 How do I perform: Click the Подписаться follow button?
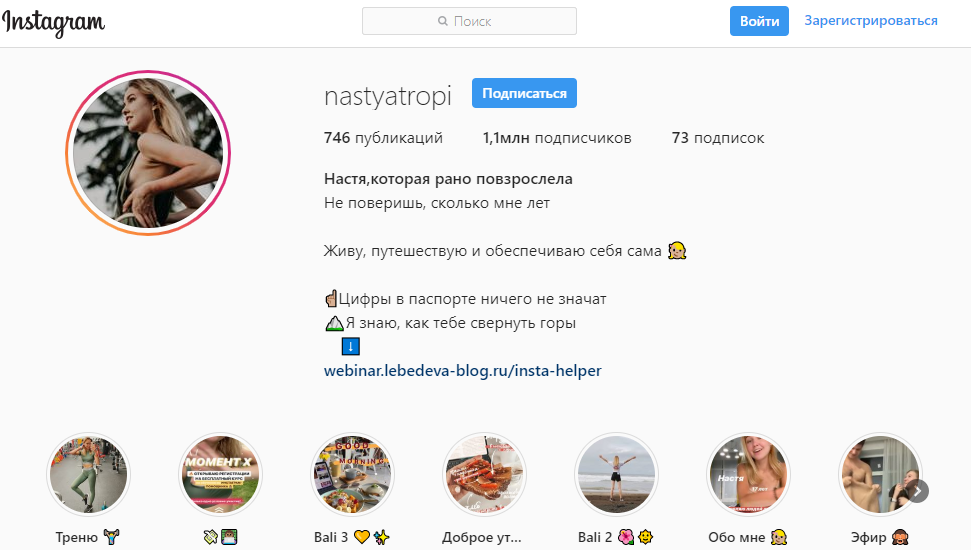[524, 93]
